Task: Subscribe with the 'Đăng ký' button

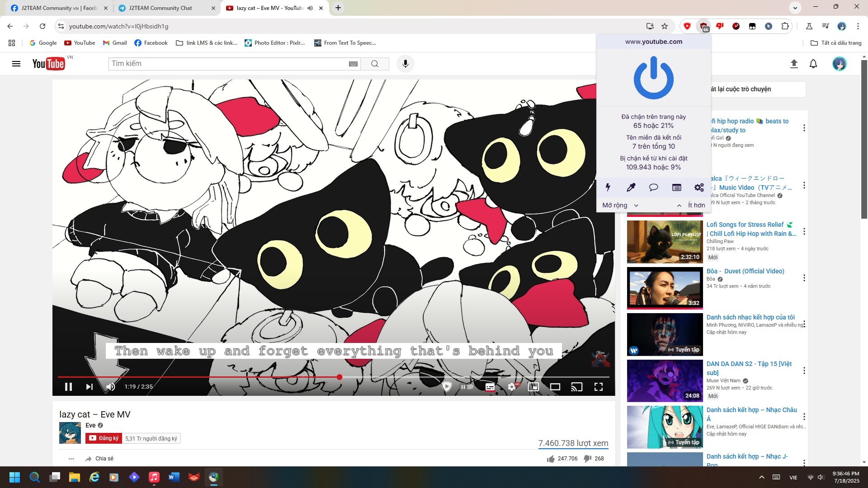Action: point(104,438)
